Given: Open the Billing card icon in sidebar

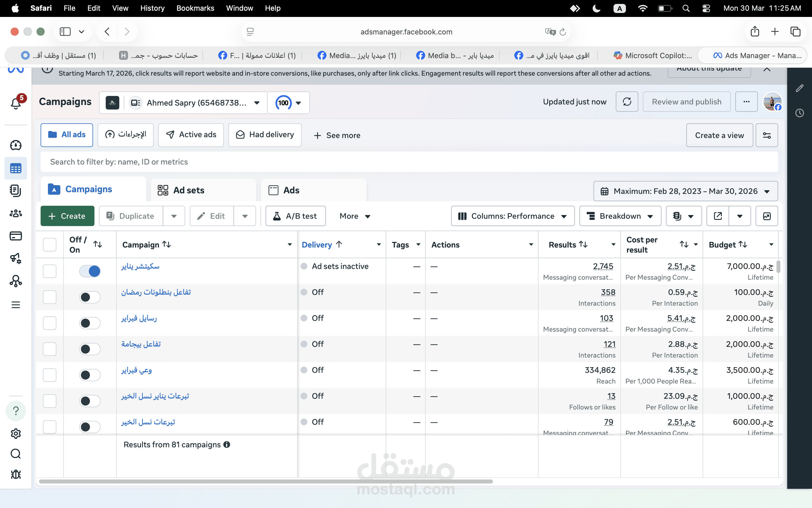Looking at the screenshot, I should [x=16, y=236].
